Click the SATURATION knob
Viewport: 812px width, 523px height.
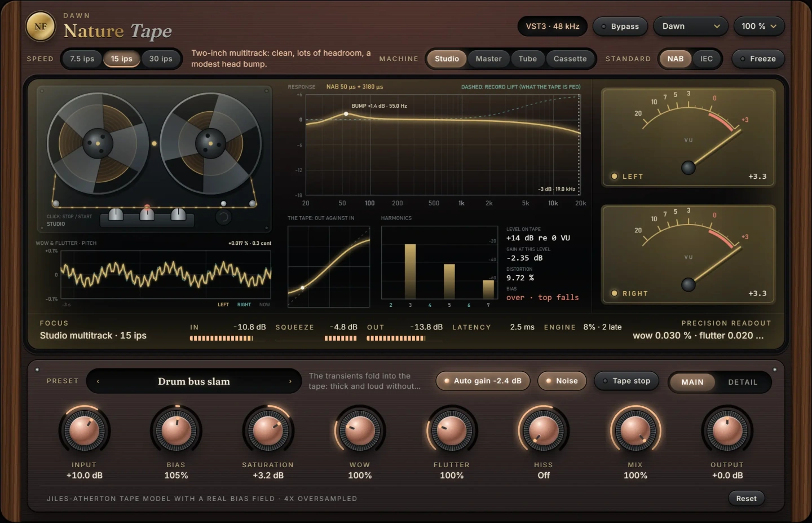[x=268, y=430]
